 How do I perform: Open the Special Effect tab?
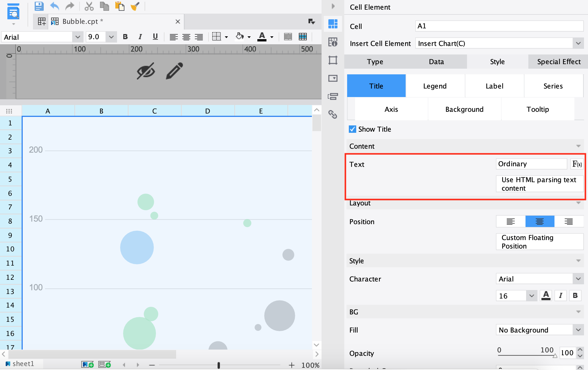(x=558, y=62)
